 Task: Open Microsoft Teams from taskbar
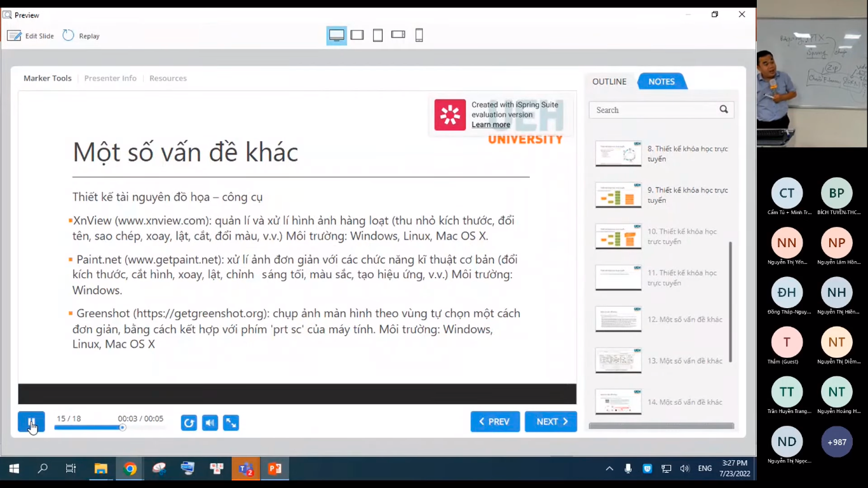[246, 469]
